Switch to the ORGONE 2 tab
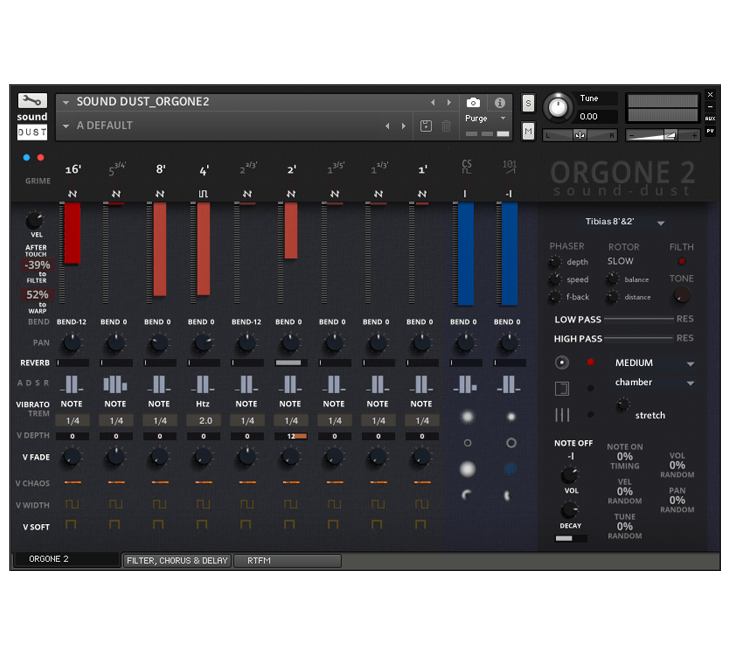This screenshot has width=730, height=655. pyautogui.click(x=66, y=559)
